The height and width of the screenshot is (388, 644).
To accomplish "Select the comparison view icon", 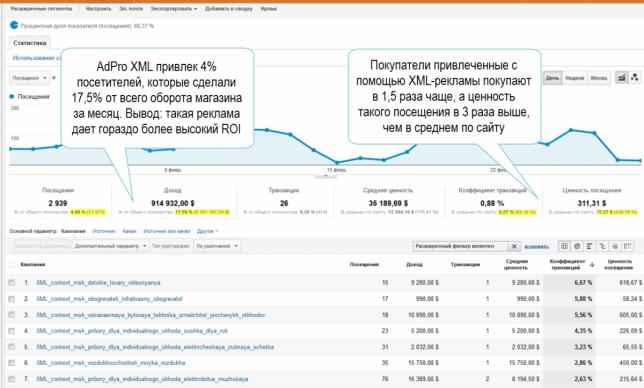I will click(x=602, y=246).
